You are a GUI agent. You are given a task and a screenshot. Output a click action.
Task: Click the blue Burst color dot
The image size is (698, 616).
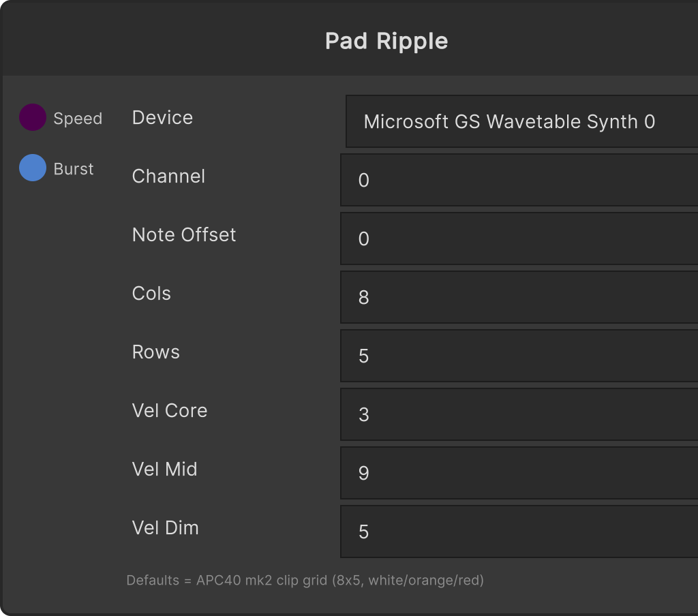tap(33, 168)
